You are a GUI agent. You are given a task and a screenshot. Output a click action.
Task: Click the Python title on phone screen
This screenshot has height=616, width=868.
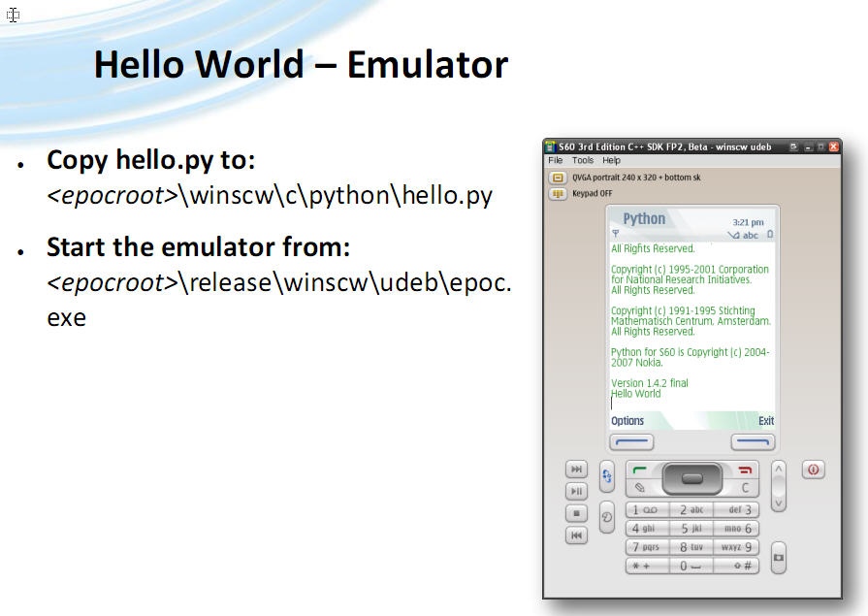[x=644, y=218]
